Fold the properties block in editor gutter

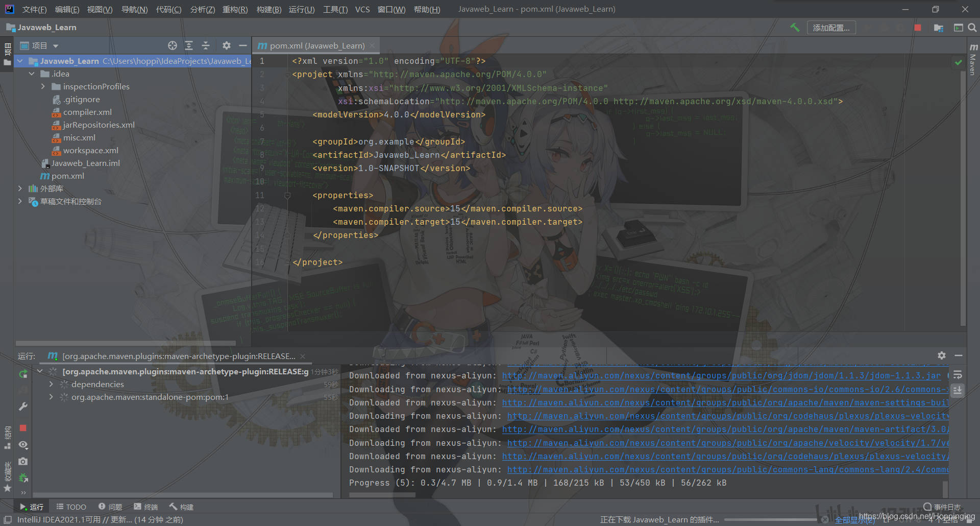(x=287, y=195)
